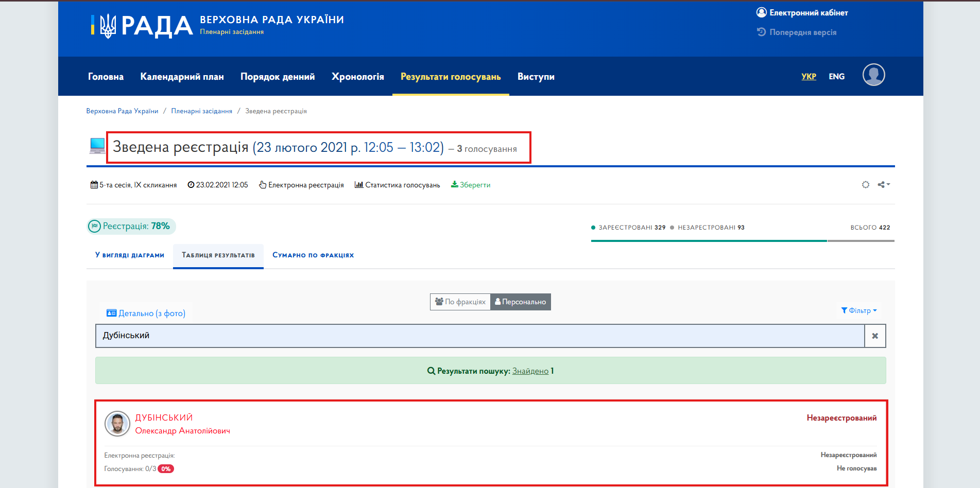The height and width of the screenshot is (488, 980).
Task: Click clock icon beside 23.02.2021 12:05
Action: [191, 185]
